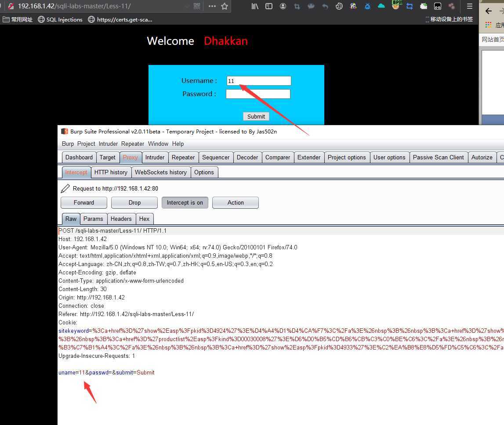Click the white folder extension icon

(x=424, y=6)
